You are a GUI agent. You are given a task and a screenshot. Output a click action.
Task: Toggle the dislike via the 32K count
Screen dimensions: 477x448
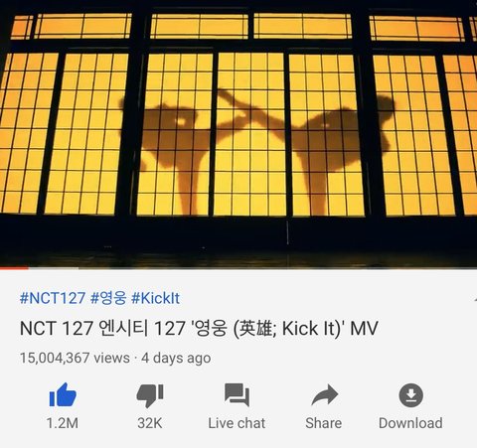point(150,423)
